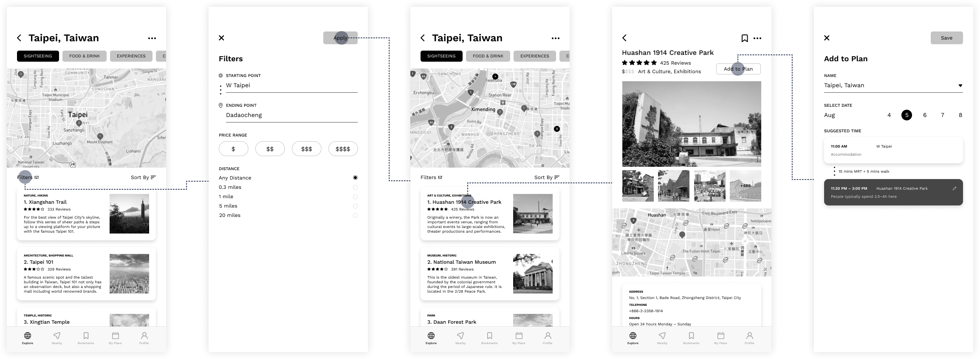Select the 5 miles distance option
Viewport: 980px width, 359px height.
(x=355, y=206)
